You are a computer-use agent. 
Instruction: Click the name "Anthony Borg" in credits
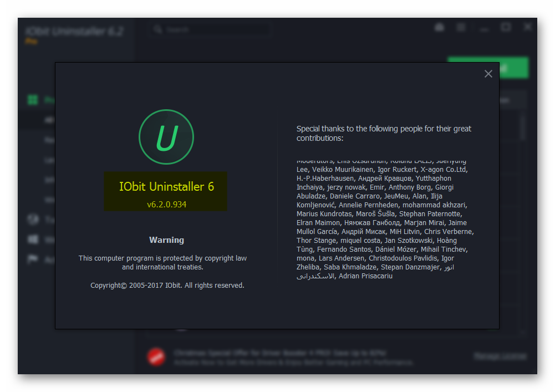click(x=410, y=187)
